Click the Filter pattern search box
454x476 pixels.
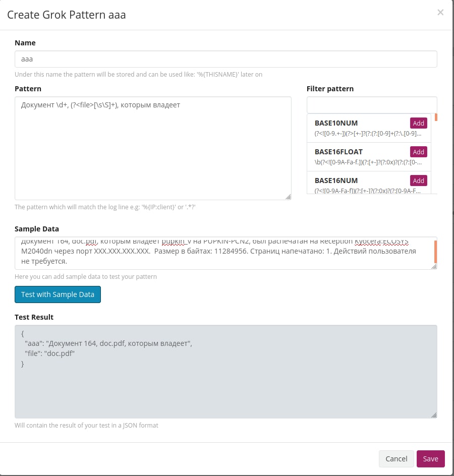pos(371,105)
